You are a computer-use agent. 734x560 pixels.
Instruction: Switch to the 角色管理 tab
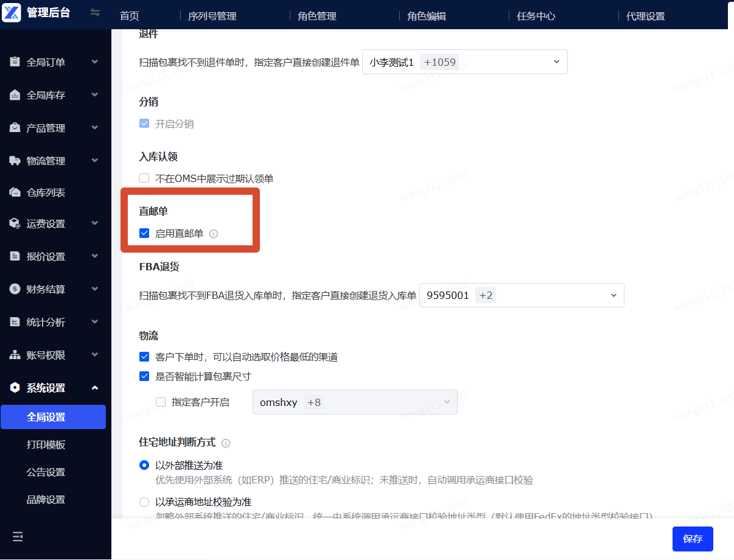click(317, 16)
